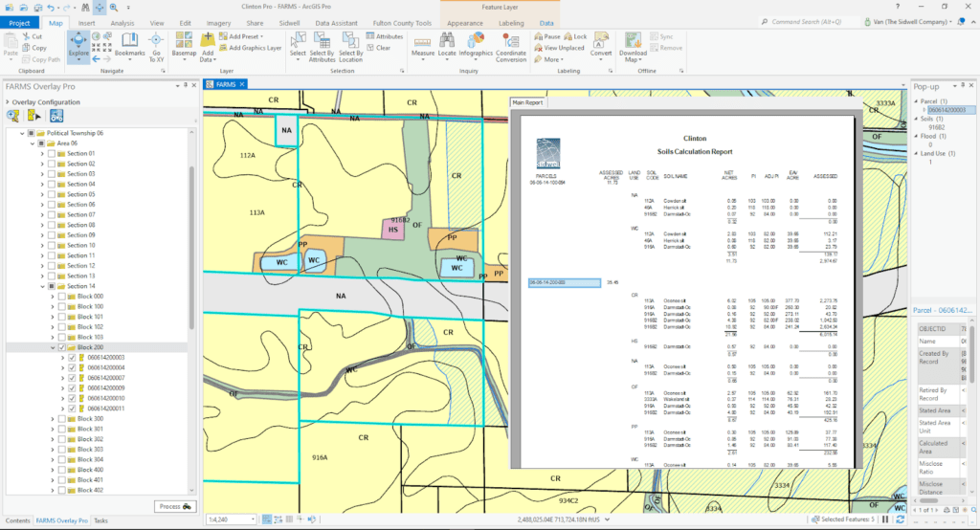Collapse the Block 200 node
This screenshot has width=980, height=530.
(53, 347)
